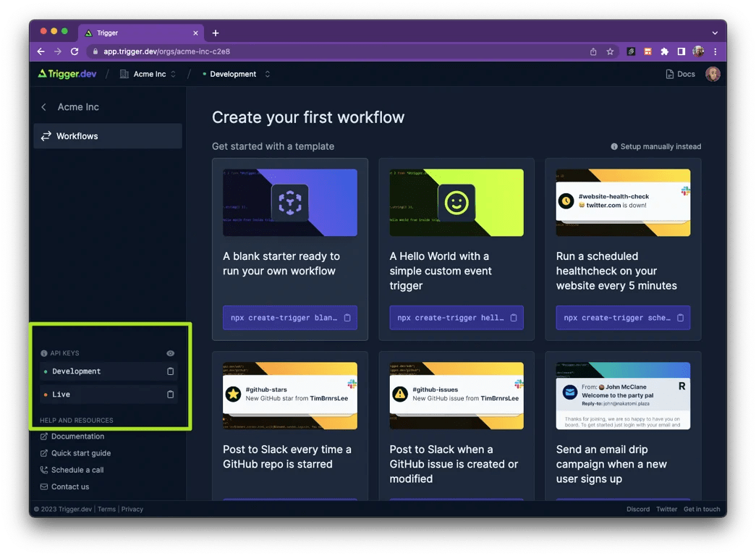Open the Terms footer link
Viewport: 756px width, 556px height.
tap(106, 509)
